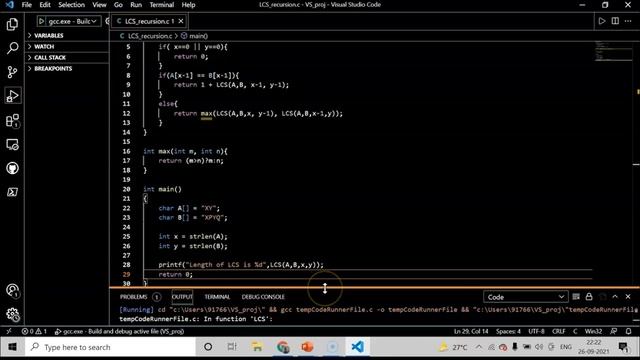
Task: Click Win32 configuration status item
Action: pyautogui.click(x=593, y=331)
